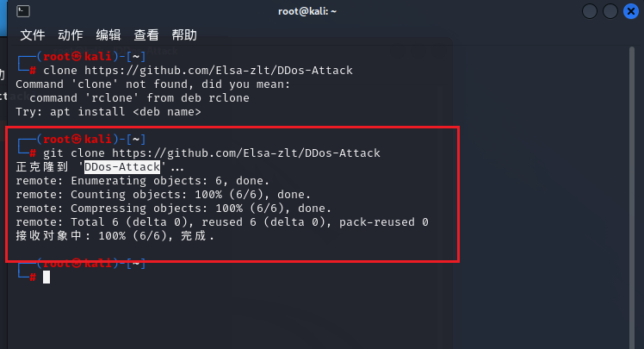Click the 接收对象中 100% output line
The height and width of the screenshot is (349, 644).
click(x=115, y=236)
